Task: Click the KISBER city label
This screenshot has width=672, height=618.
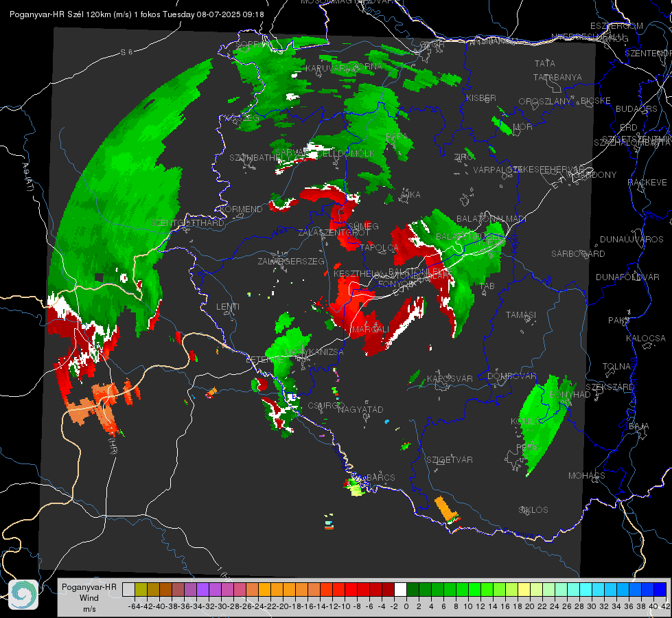Action: click(481, 98)
